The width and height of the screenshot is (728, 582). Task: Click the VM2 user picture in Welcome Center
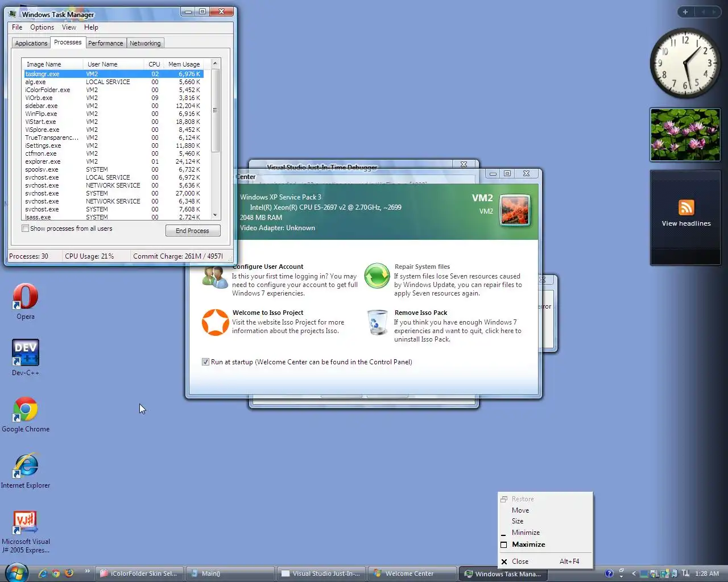click(x=515, y=210)
